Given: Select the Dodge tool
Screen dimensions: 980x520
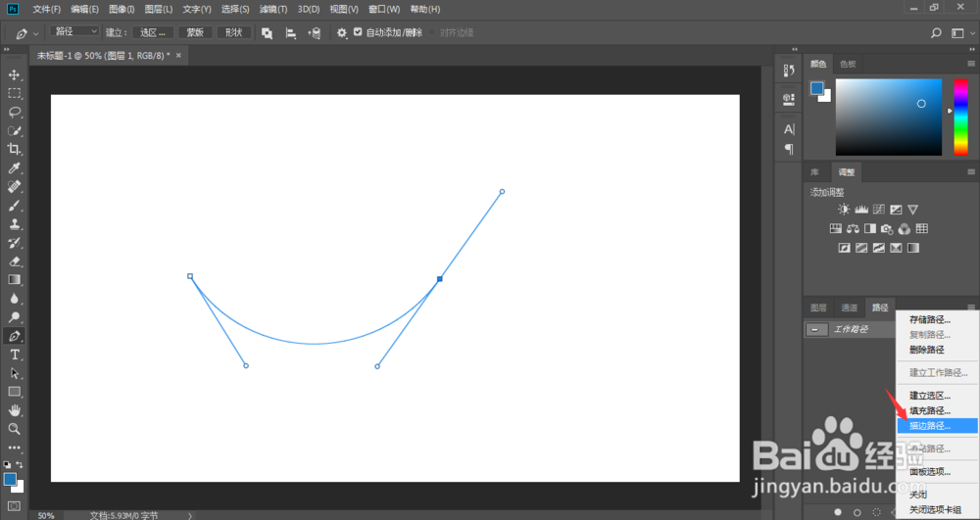Looking at the screenshot, I should coord(15,317).
